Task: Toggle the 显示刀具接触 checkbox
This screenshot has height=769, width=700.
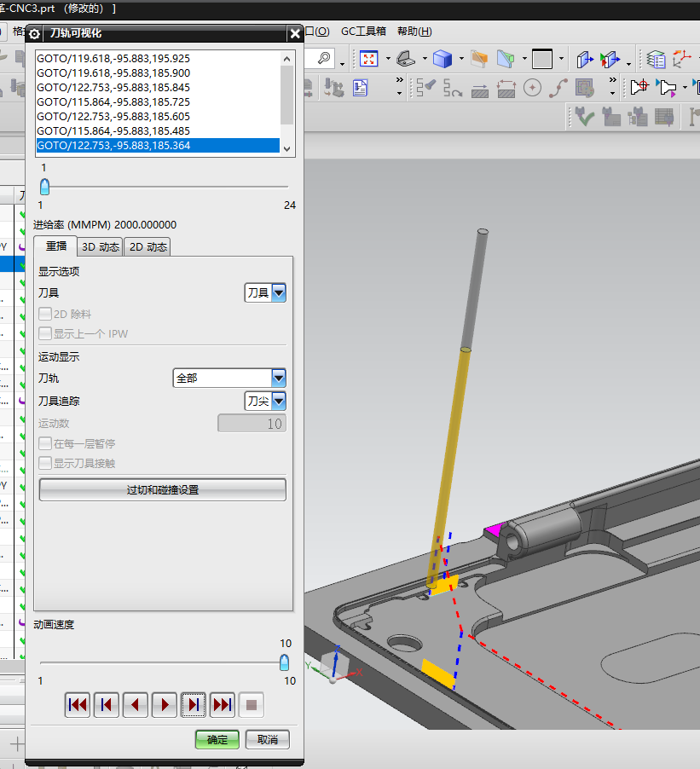Action: click(x=46, y=464)
